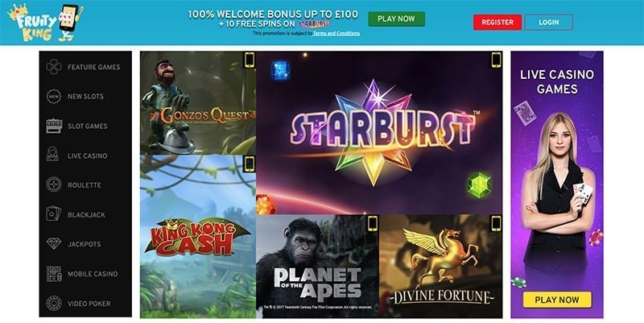Select the New Slots badge icon
This screenshot has height=323, width=644.
click(54, 97)
